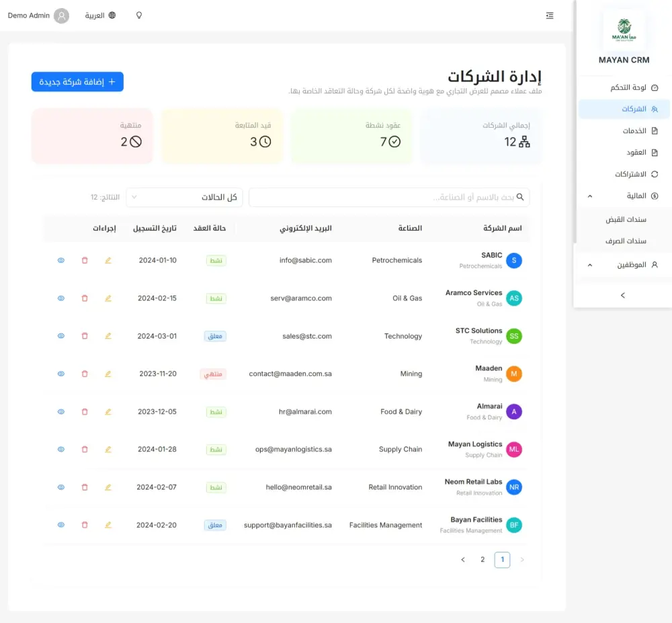
Task: Select الشركات in the sidebar menu
Action: (625, 110)
